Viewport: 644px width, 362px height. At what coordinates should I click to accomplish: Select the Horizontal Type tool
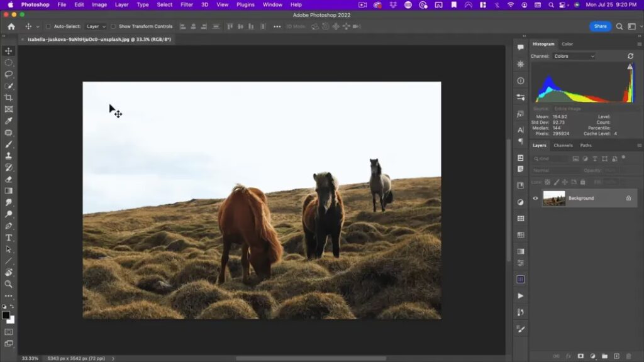click(x=9, y=238)
